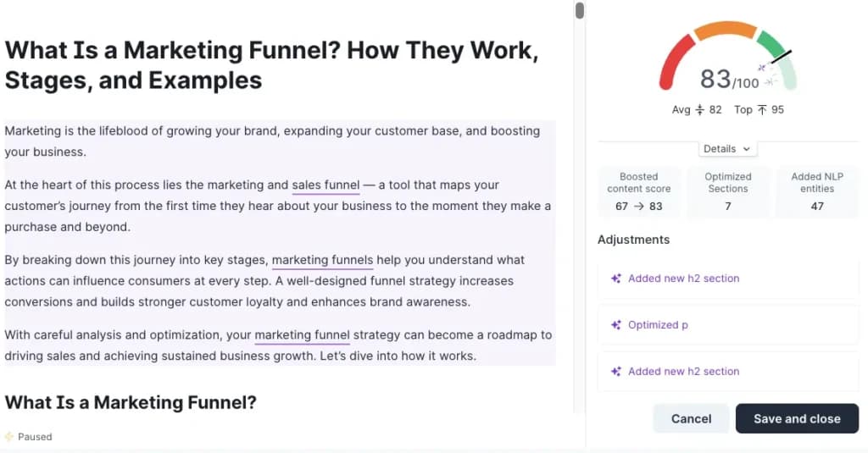This screenshot has width=868, height=453.
Task: Open the Optimized p adjustment
Action: (x=727, y=324)
